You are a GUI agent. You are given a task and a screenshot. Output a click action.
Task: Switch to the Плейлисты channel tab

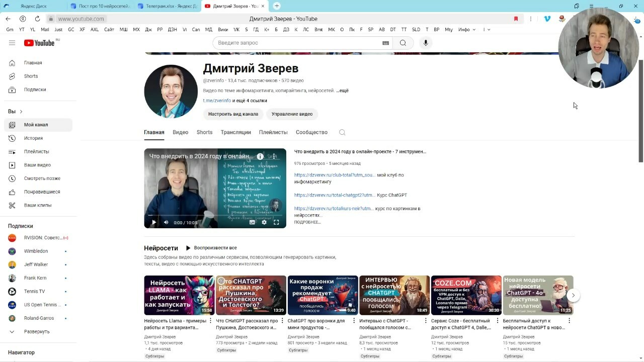point(273,132)
